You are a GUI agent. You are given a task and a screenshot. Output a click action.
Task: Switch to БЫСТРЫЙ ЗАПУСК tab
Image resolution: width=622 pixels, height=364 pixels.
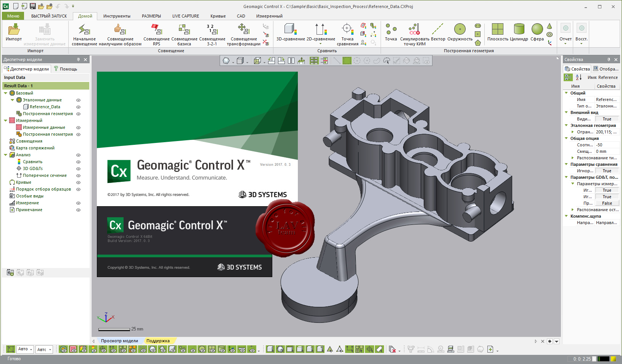49,16
